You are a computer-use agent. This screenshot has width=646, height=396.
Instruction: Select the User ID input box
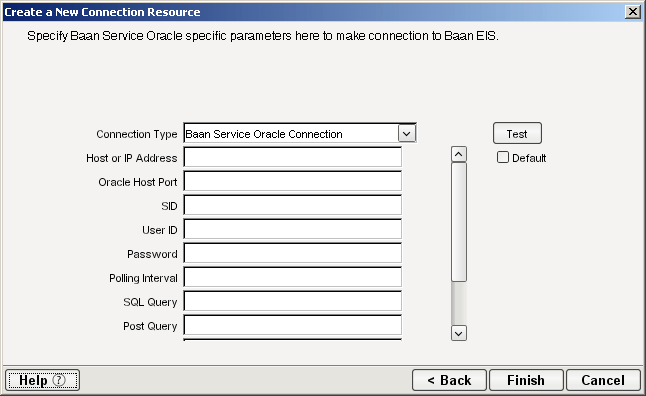click(x=293, y=229)
